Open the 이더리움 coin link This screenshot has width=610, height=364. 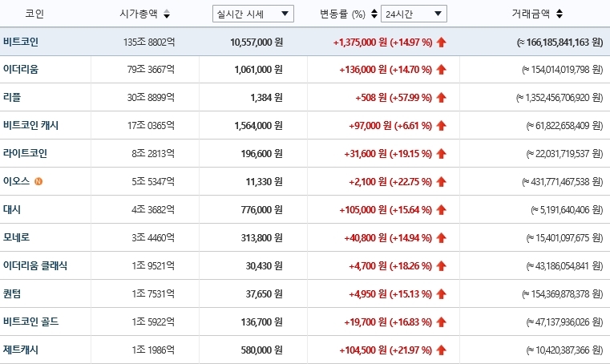[x=21, y=69]
